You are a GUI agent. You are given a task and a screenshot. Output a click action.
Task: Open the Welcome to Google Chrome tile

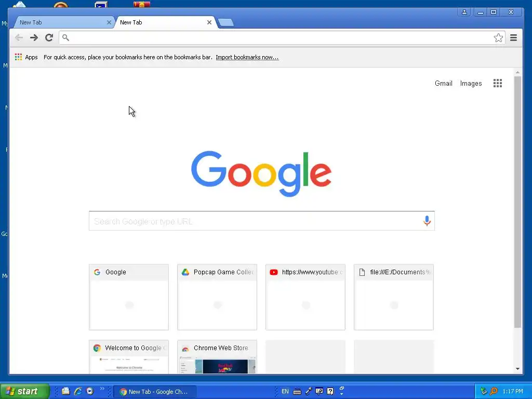click(129, 357)
